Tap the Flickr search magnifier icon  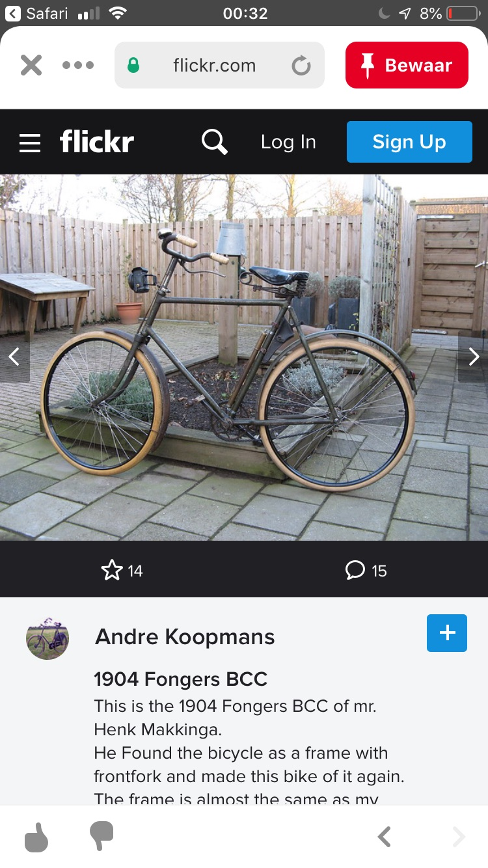click(x=215, y=142)
